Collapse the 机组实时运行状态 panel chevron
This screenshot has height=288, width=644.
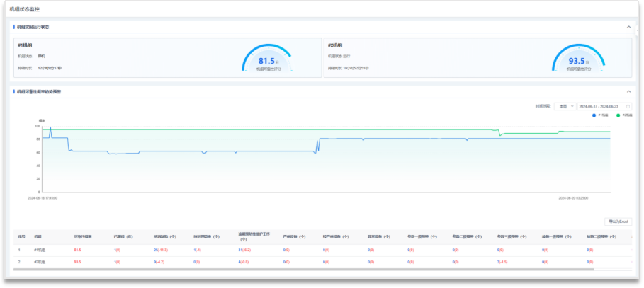(628, 27)
